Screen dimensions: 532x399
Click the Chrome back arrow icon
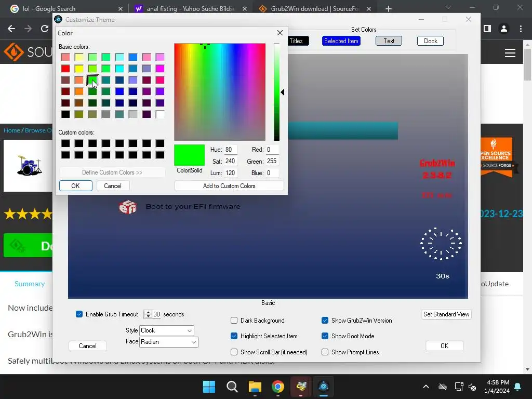[11, 29]
